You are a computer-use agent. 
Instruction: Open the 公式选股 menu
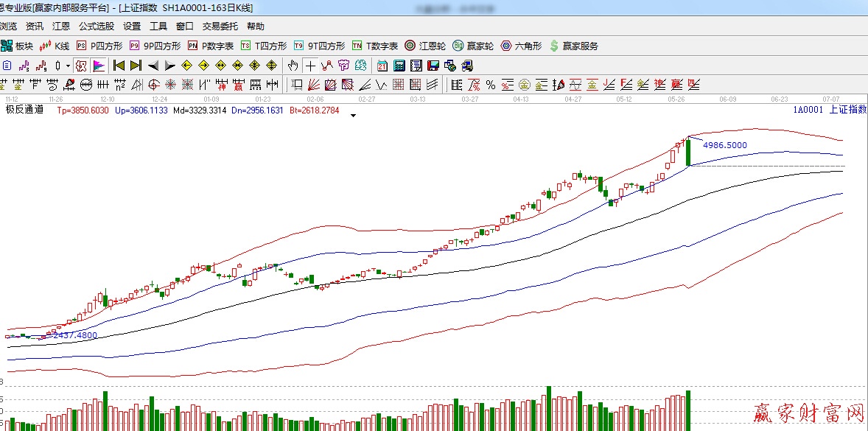[x=97, y=27]
